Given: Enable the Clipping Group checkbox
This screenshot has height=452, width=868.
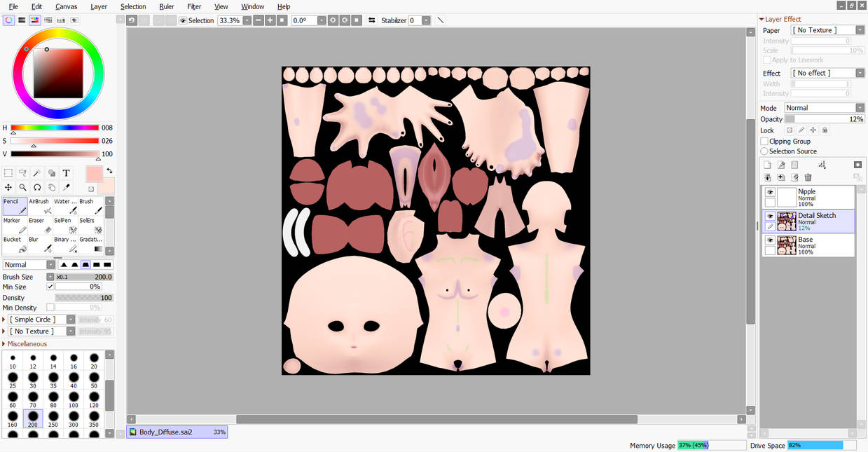Looking at the screenshot, I should pos(764,141).
